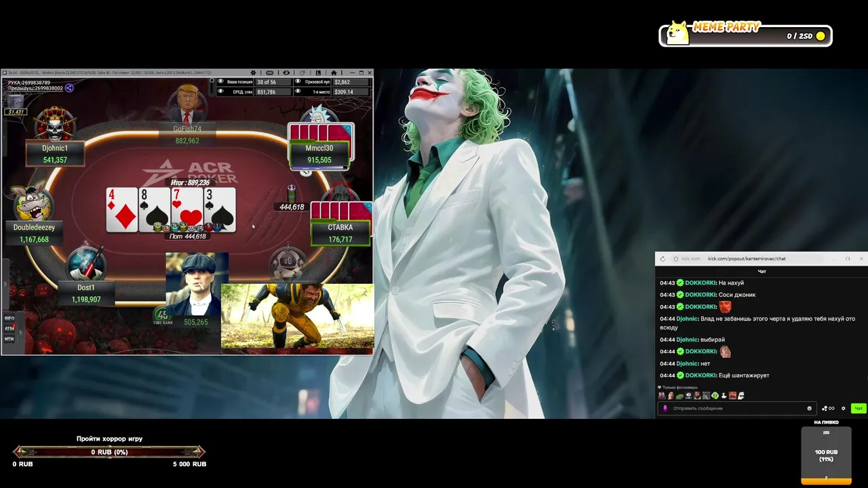Click the bounty safe icon above $1,431
The width and height of the screenshot is (868, 488).
[x=16, y=101]
